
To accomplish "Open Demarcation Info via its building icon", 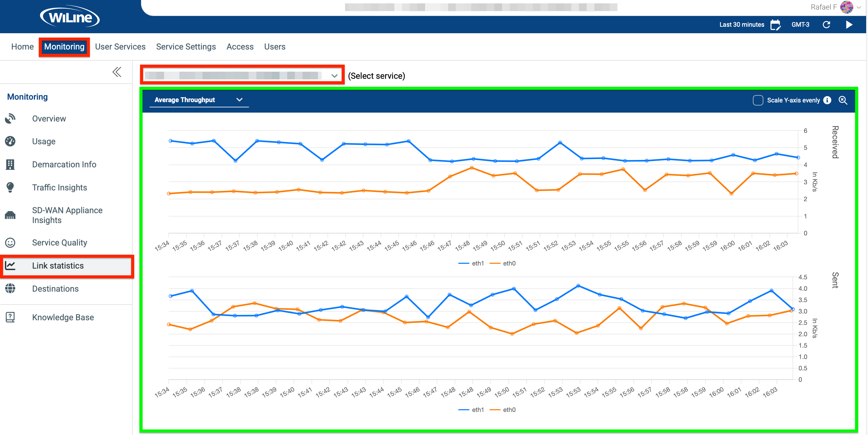I will [10, 164].
